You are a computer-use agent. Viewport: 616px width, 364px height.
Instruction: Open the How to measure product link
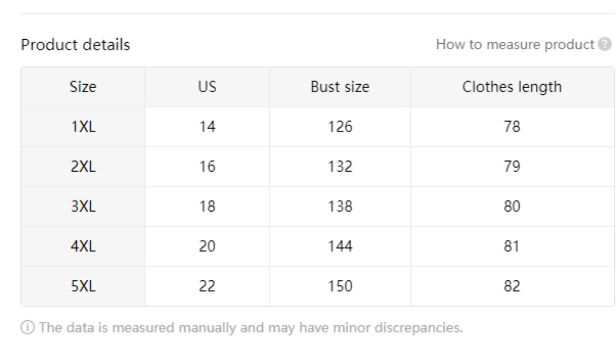point(517,44)
